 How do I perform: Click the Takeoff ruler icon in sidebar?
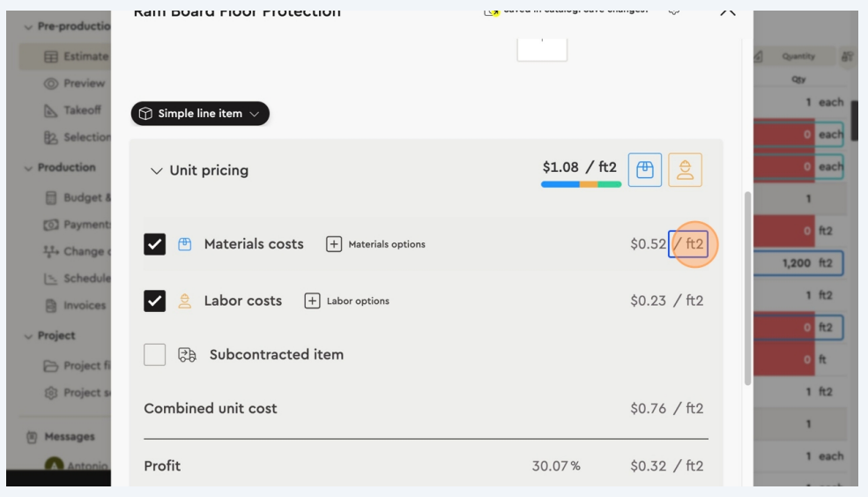tap(51, 111)
